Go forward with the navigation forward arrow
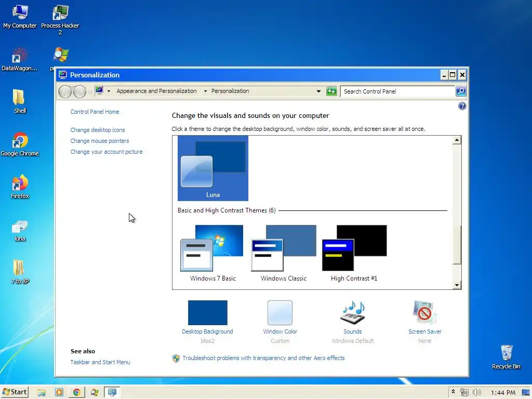 [x=79, y=91]
